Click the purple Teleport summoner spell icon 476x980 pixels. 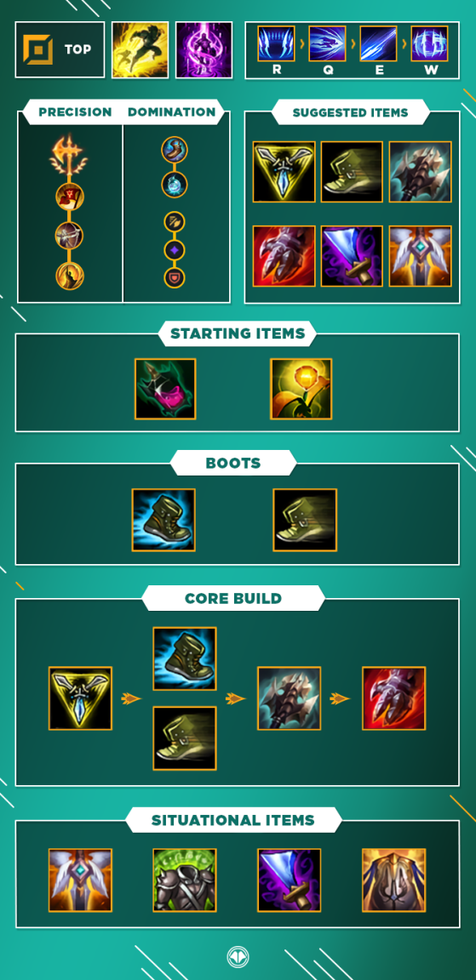coord(204,50)
